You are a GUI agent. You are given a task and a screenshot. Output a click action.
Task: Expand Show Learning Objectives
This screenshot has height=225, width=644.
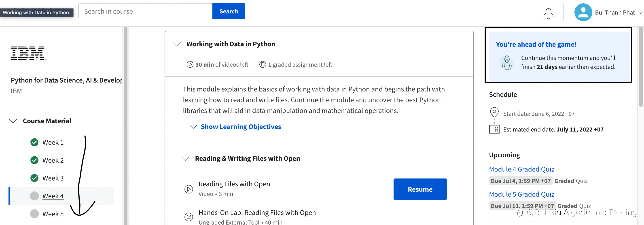point(241,127)
